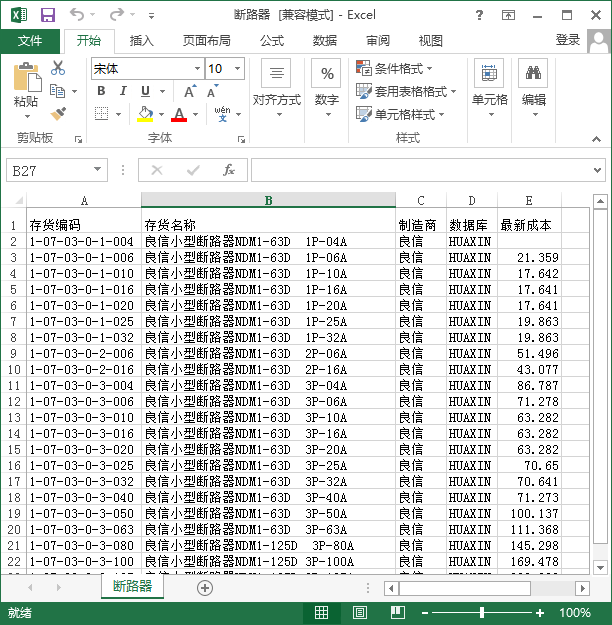612x625 pixels.
Task: Switch to Page Break Preview icon
Action: click(x=398, y=613)
